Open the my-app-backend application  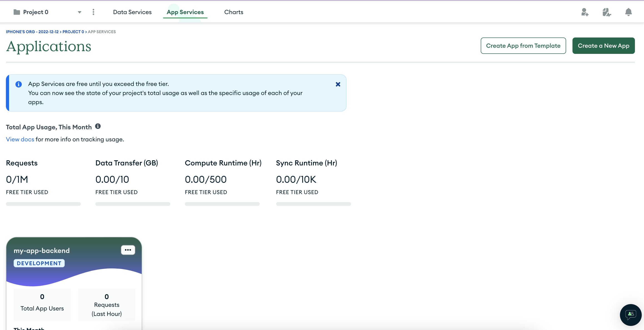coord(42,250)
